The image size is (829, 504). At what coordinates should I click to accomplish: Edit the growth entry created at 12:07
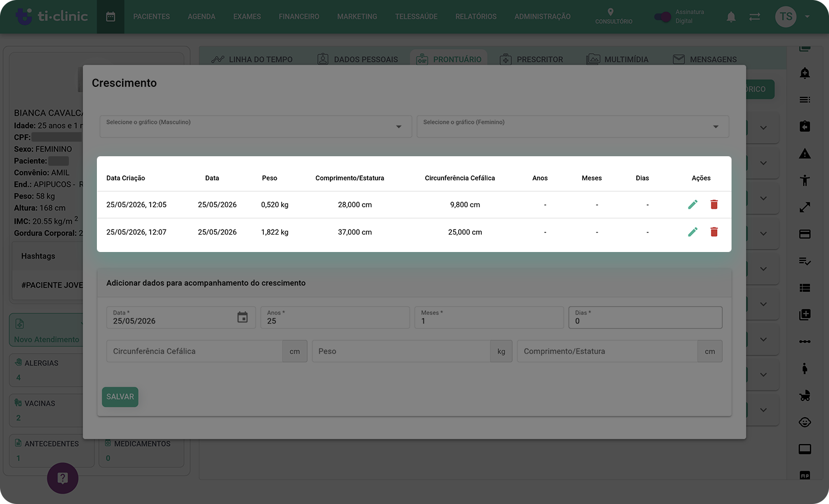693,232
